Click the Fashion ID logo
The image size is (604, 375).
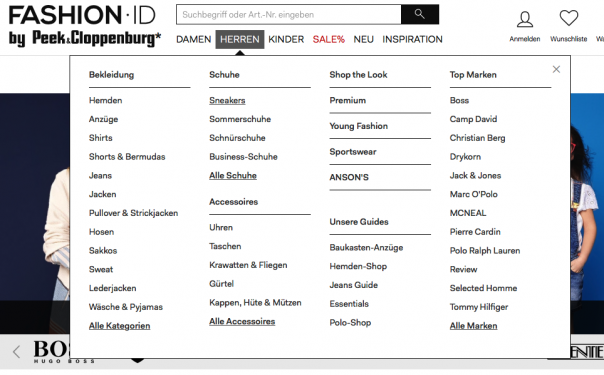click(x=85, y=26)
